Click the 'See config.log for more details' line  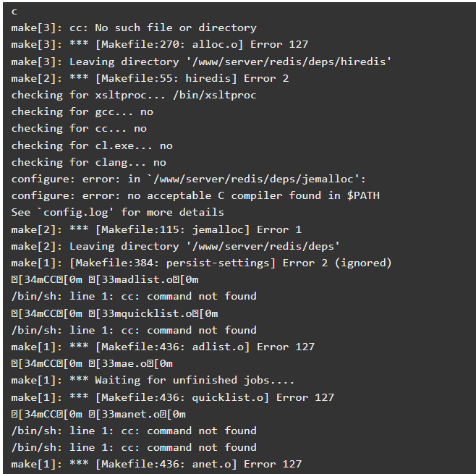click(x=117, y=212)
